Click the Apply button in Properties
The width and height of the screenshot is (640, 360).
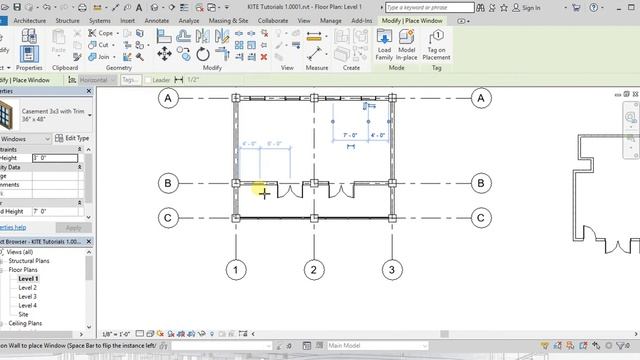73,228
